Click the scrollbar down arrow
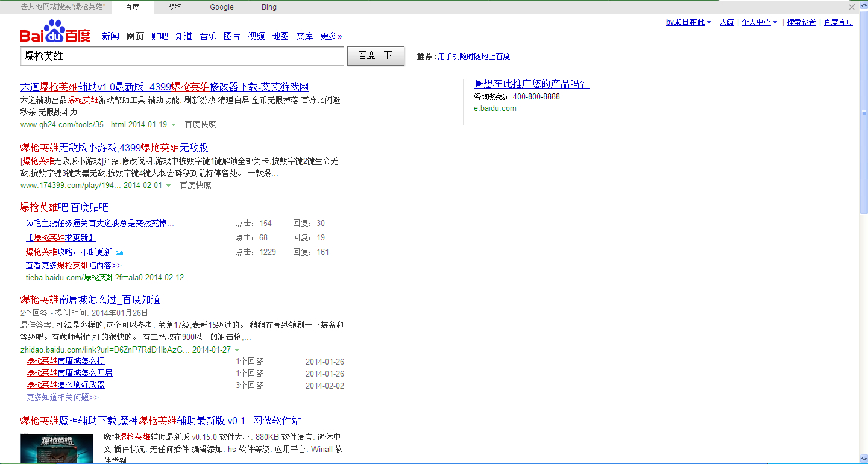 pyautogui.click(x=864, y=459)
